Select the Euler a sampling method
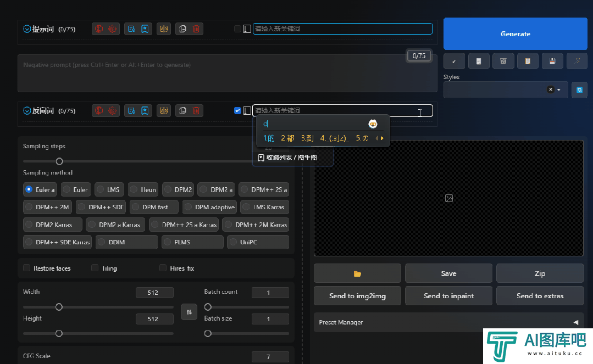This screenshot has width=593, height=364. click(40, 189)
